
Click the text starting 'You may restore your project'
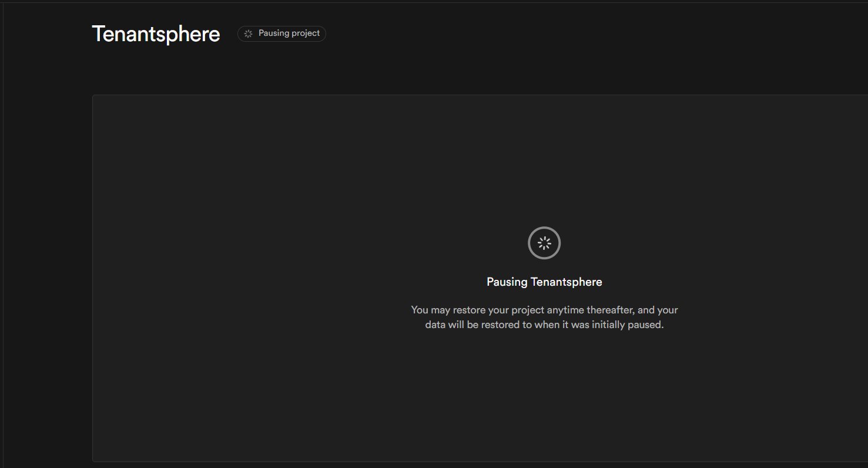coord(544,317)
